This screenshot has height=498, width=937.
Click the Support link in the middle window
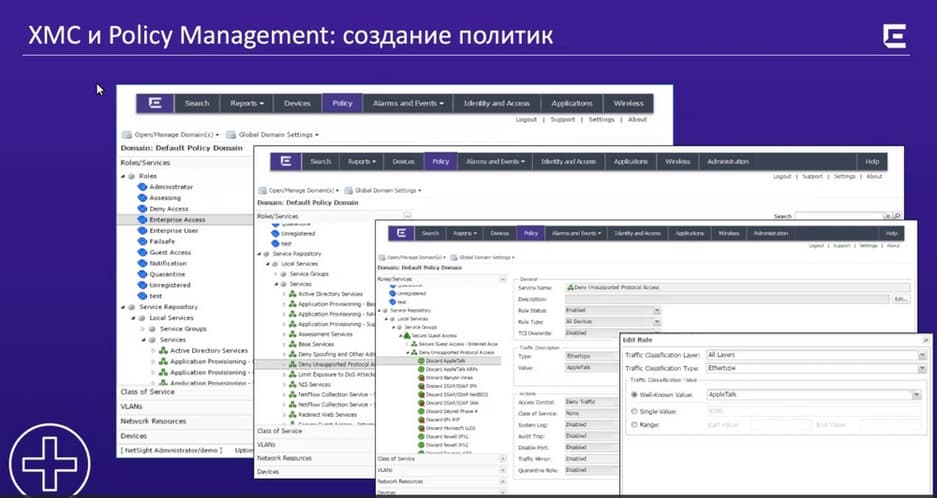point(812,176)
